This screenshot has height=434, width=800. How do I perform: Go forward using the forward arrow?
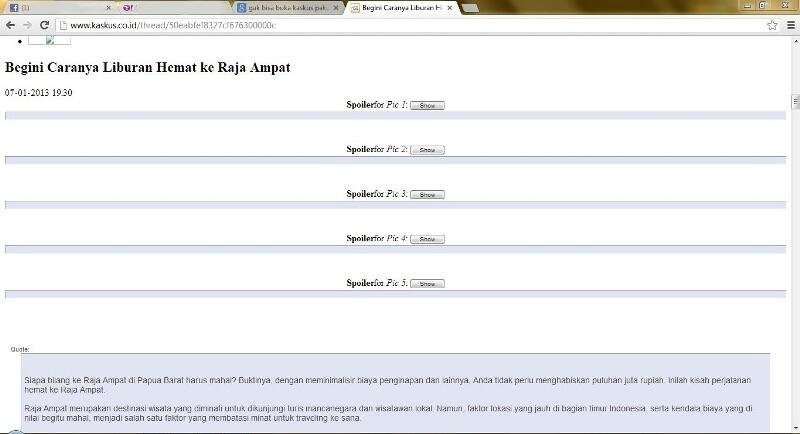pyautogui.click(x=27, y=25)
